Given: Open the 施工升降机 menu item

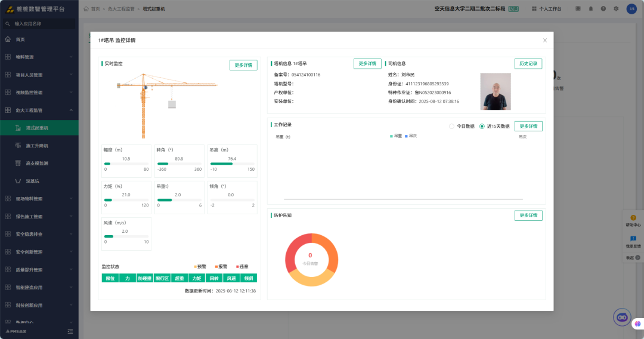Looking at the screenshot, I should (x=39, y=146).
